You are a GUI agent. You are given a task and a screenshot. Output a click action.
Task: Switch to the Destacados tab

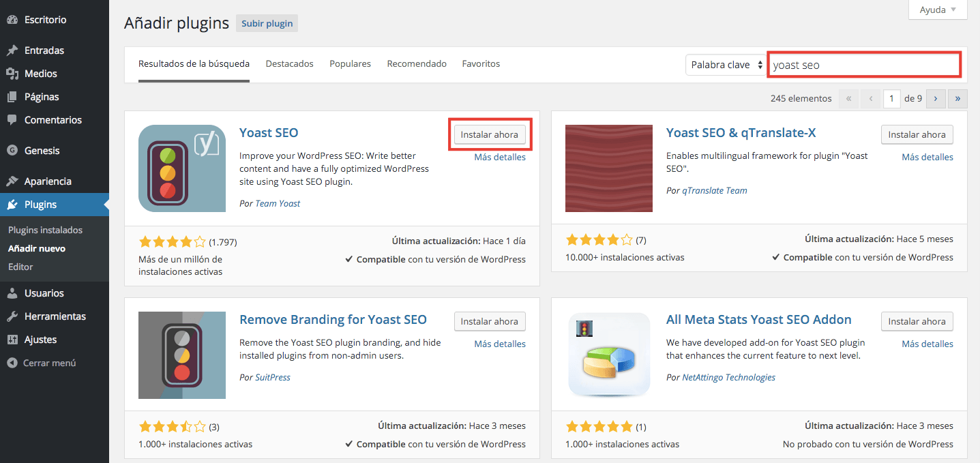coord(289,64)
